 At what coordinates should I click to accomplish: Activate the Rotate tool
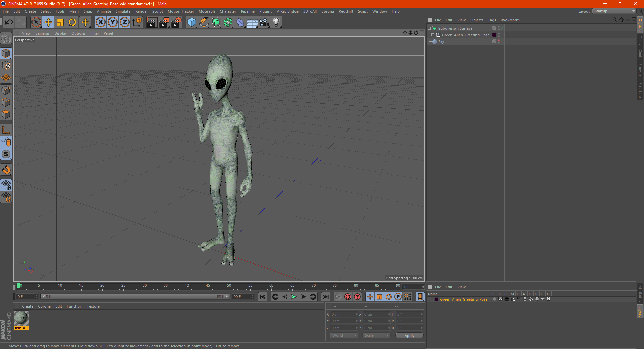tap(72, 22)
